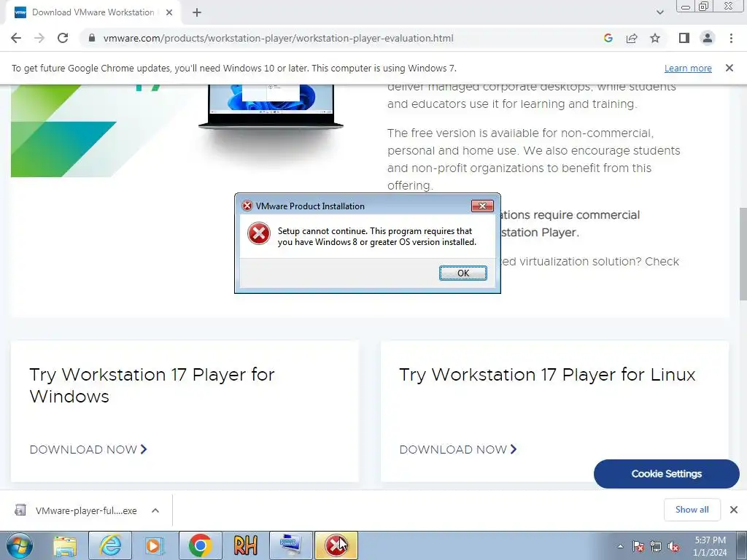Image resolution: width=747 pixels, height=560 pixels.
Task: Show all downloads
Action: (x=692, y=510)
